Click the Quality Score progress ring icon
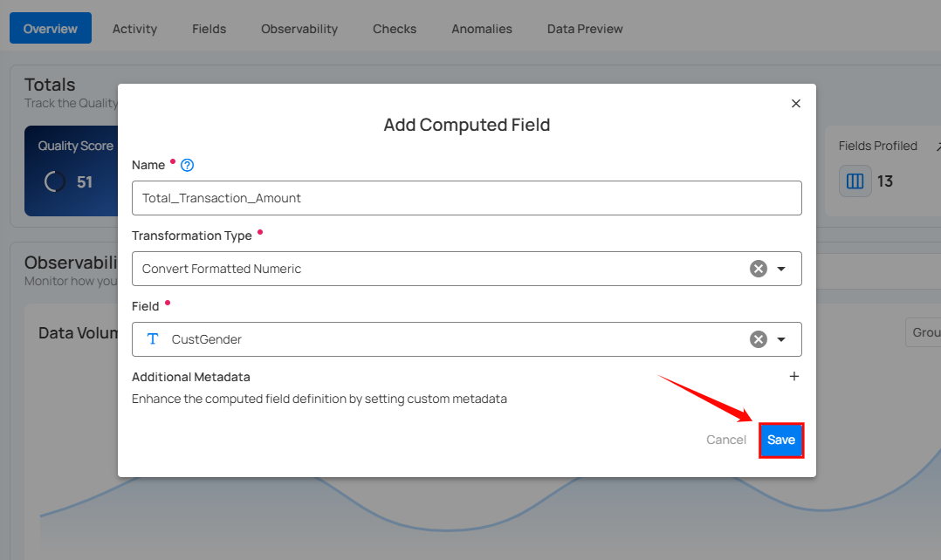The image size is (941, 560). pos(54,181)
